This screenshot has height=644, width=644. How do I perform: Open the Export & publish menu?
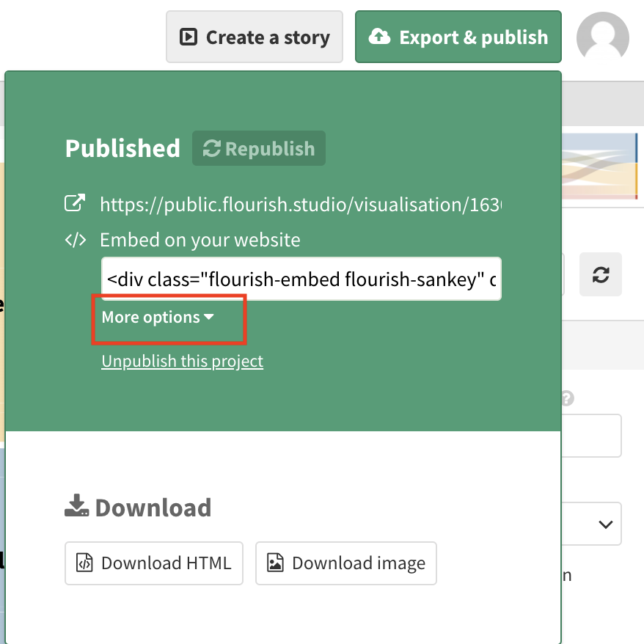point(458,37)
